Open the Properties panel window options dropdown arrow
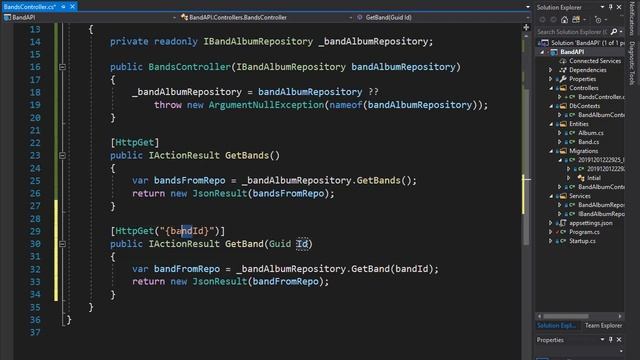 602,340
